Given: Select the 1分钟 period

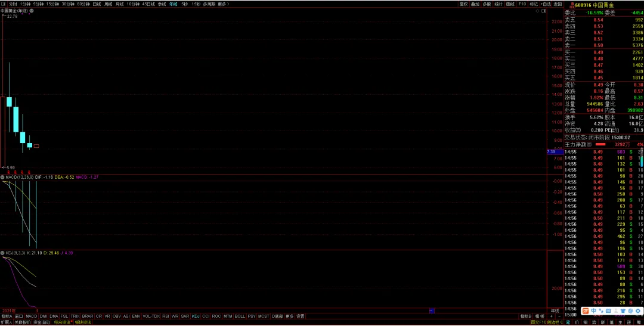Looking at the screenshot, I should pos(25,4).
